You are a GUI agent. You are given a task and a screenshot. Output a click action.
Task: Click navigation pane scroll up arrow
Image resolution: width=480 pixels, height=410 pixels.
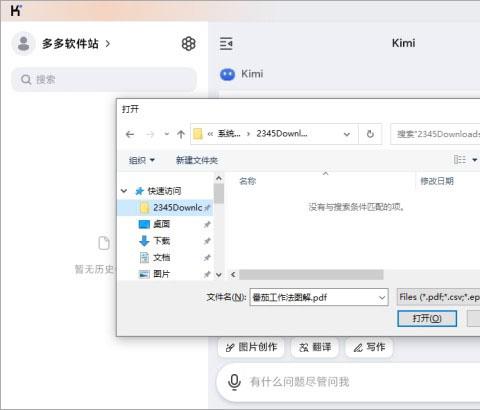(219, 178)
